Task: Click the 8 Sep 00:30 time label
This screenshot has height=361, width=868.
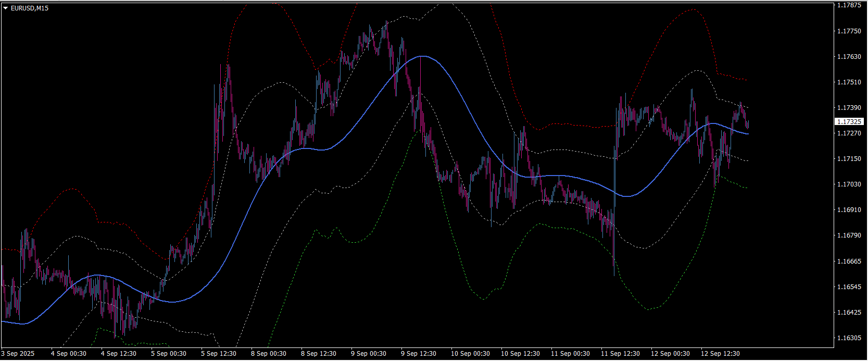Action: [x=269, y=354]
